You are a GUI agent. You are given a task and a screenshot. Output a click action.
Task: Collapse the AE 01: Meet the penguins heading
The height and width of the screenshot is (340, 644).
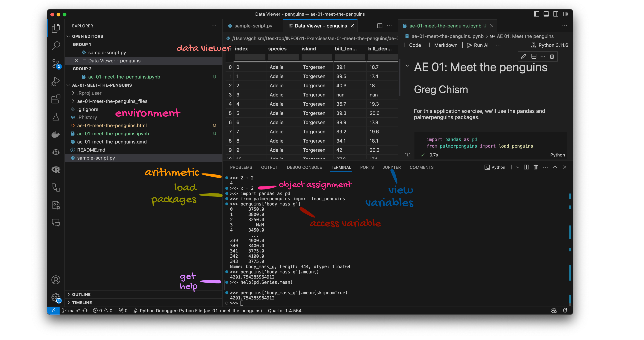point(407,66)
